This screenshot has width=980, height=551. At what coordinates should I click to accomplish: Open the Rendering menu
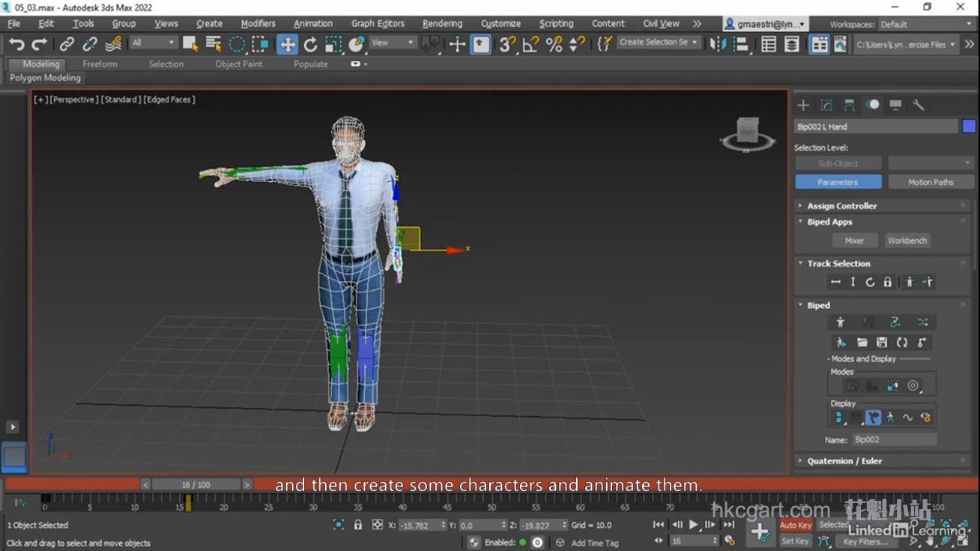point(442,24)
